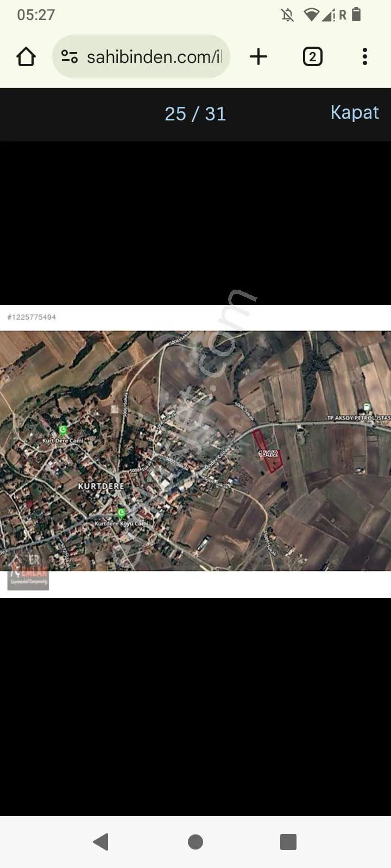The image size is (391, 868).
Task: Tap the KURTDERE village label on map
Action: (101, 486)
